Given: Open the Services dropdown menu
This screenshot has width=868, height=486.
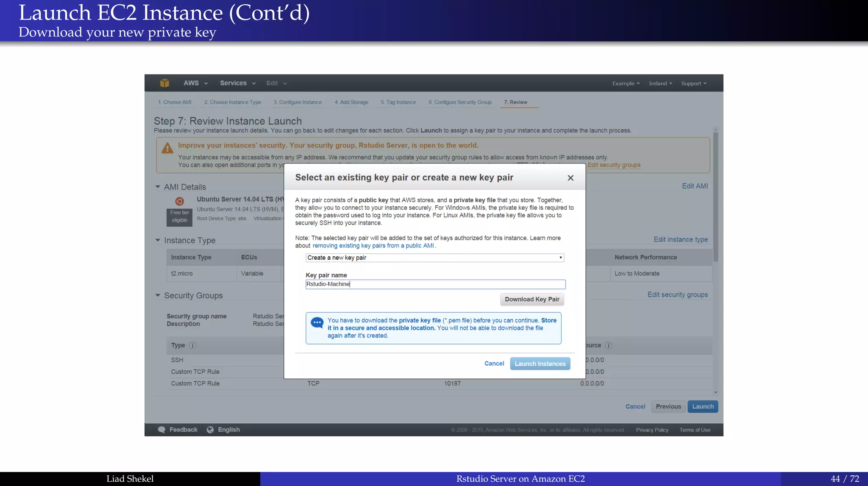Looking at the screenshot, I should pyautogui.click(x=238, y=83).
